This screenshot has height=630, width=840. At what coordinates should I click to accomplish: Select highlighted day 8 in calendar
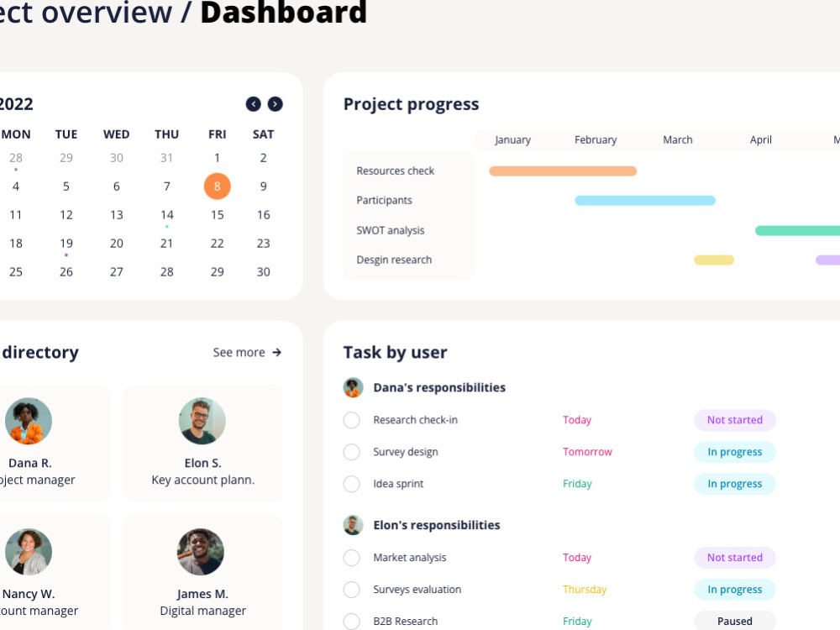(x=217, y=186)
